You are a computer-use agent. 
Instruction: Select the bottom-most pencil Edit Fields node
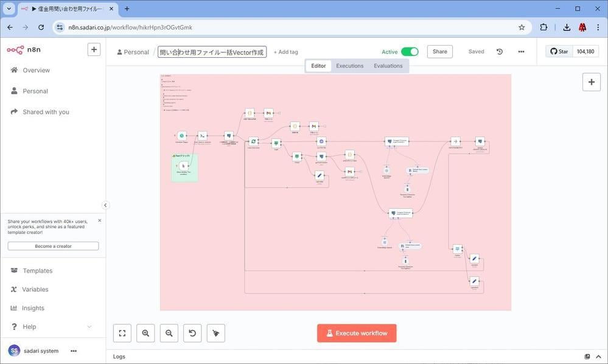pos(474,281)
